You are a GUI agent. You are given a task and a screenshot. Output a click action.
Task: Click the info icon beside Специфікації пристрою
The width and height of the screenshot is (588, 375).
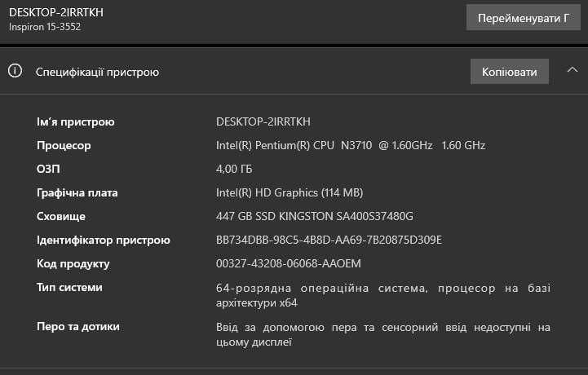15,71
